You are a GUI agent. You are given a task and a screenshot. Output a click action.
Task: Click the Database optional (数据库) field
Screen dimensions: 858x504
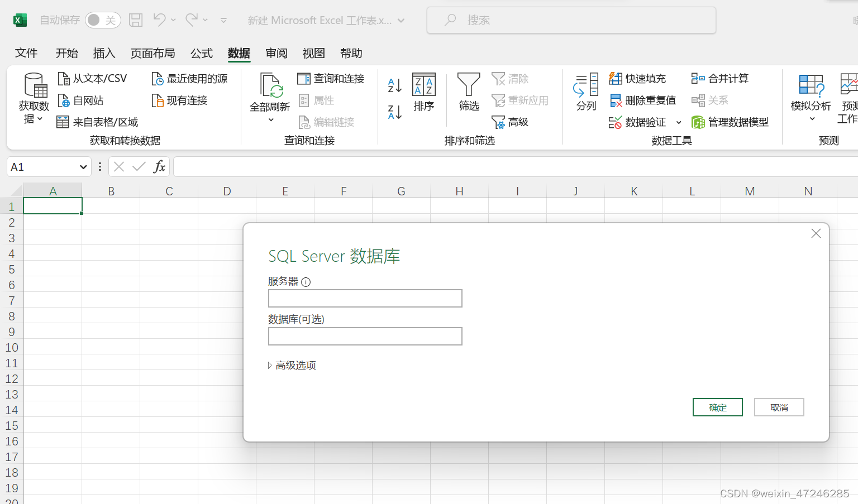365,337
